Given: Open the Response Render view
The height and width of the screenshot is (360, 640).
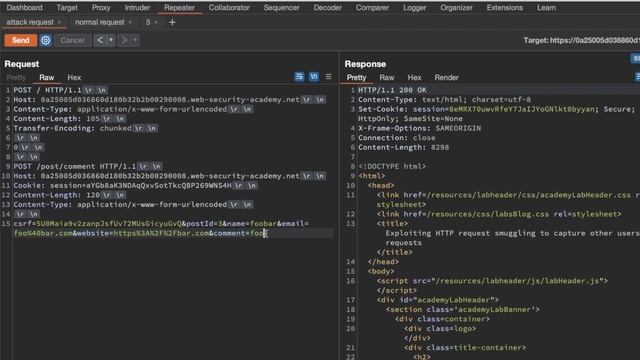Looking at the screenshot, I should [447, 77].
